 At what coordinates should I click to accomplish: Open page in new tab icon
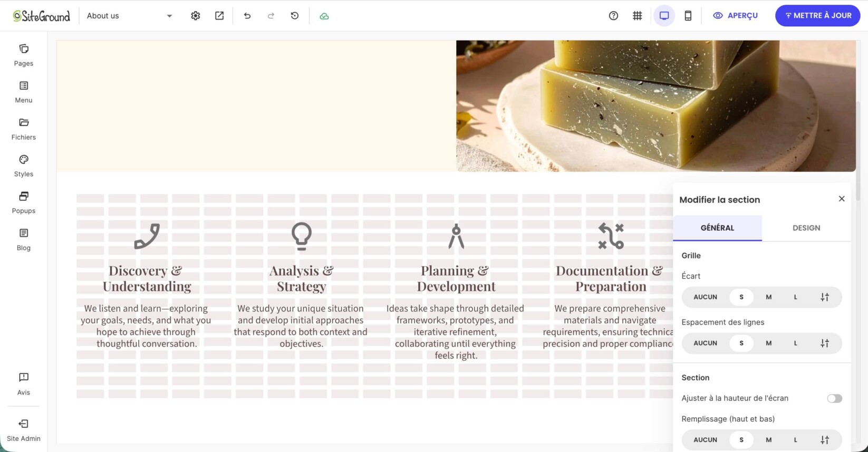click(x=219, y=16)
